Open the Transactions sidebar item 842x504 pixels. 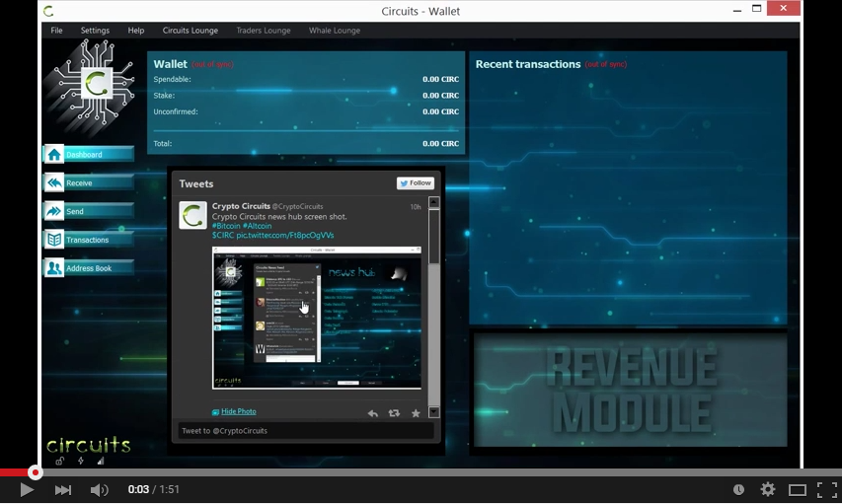pos(88,240)
